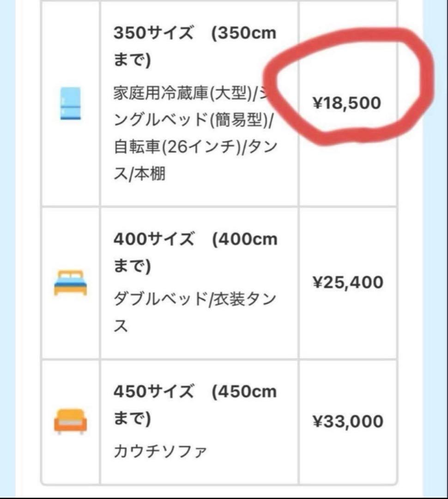This screenshot has width=448, height=499.
Task: Click the ¥25,400 price
Action: click(348, 282)
